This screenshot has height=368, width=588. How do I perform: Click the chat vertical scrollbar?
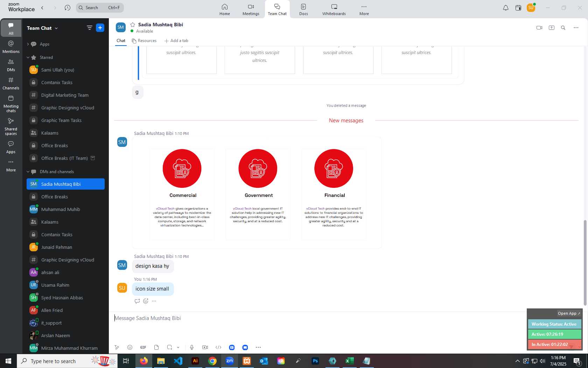click(x=584, y=263)
